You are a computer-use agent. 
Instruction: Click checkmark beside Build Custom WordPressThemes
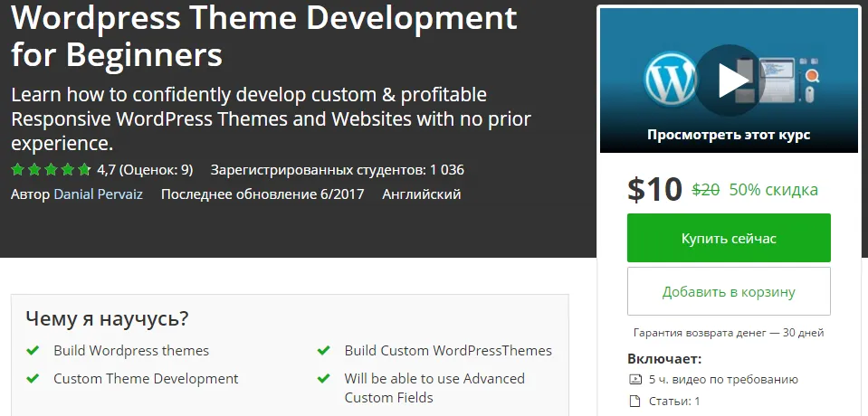pyautogui.click(x=323, y=350)
